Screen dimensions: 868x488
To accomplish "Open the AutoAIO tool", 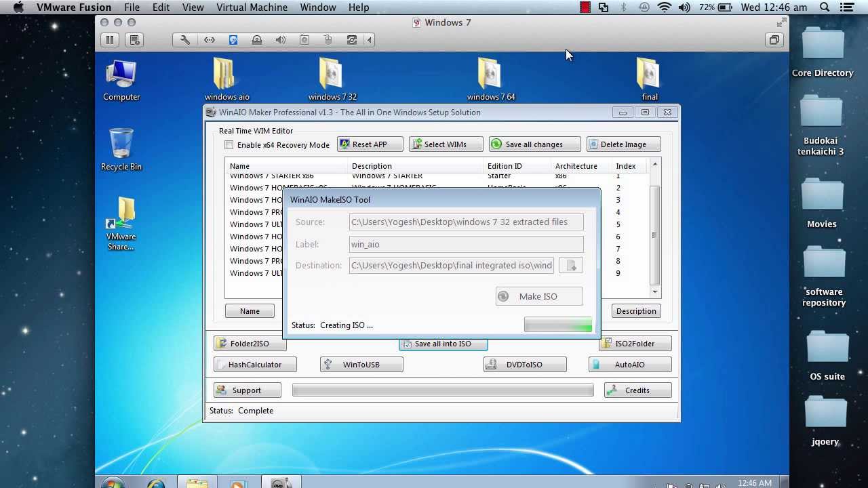I will coord(630,365).
